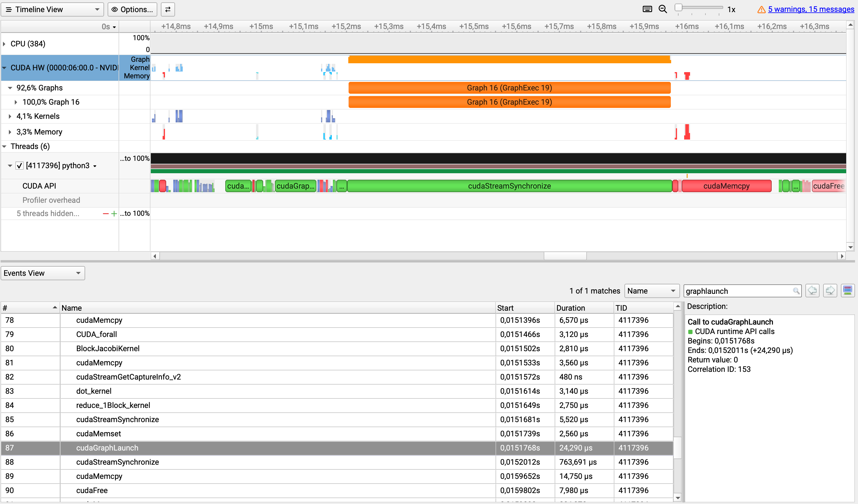Click the highlight in timeline icon
The width and height of the screenshot is (858, 504).
pyautogui.click(x=847, y=291)
